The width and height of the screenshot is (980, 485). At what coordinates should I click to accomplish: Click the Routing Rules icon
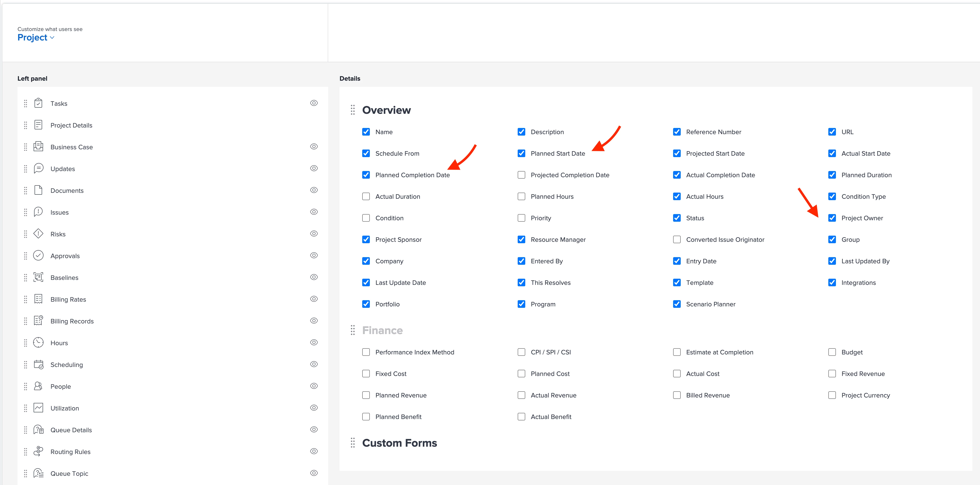[x=38, y=451]
